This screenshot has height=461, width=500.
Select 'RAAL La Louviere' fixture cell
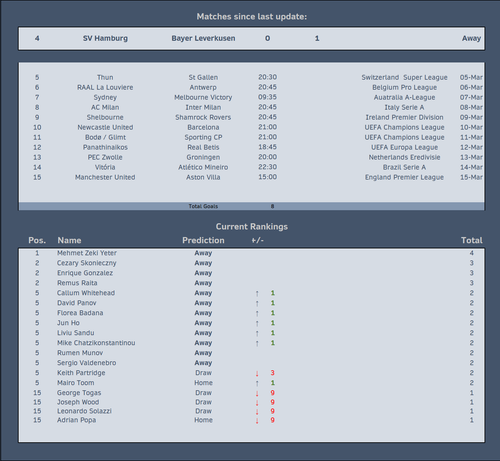click(x=105, y=87)
